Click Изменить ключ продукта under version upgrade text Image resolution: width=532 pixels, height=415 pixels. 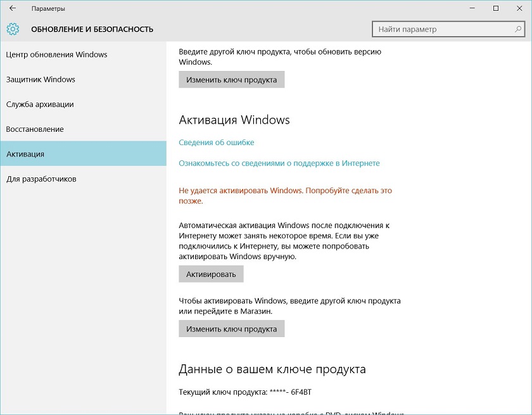click(x=232, y=80)
